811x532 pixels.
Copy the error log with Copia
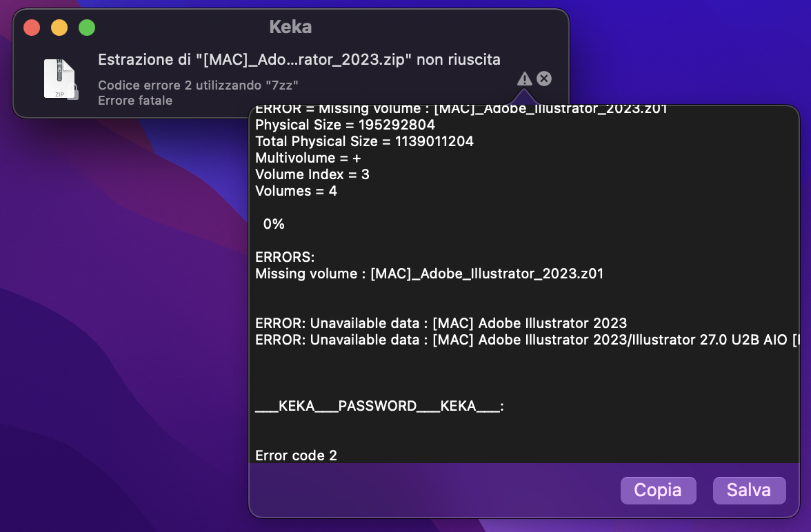[658, 490]
